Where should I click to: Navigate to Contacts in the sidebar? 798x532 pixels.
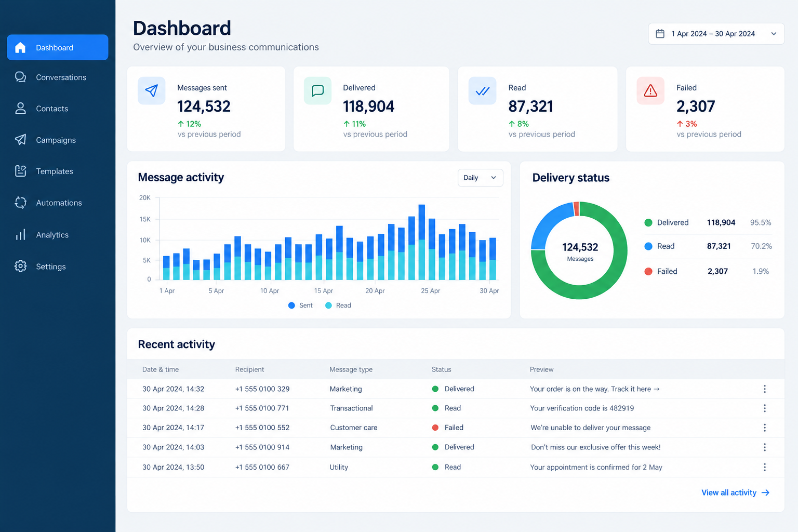[52, 109]
